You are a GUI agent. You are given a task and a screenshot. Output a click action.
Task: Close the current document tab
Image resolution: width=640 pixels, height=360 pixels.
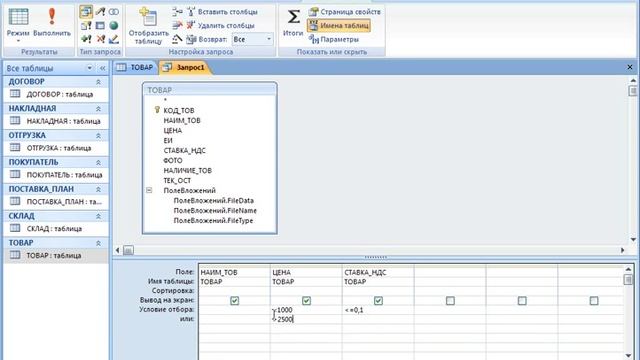click(x=630, y=67)
